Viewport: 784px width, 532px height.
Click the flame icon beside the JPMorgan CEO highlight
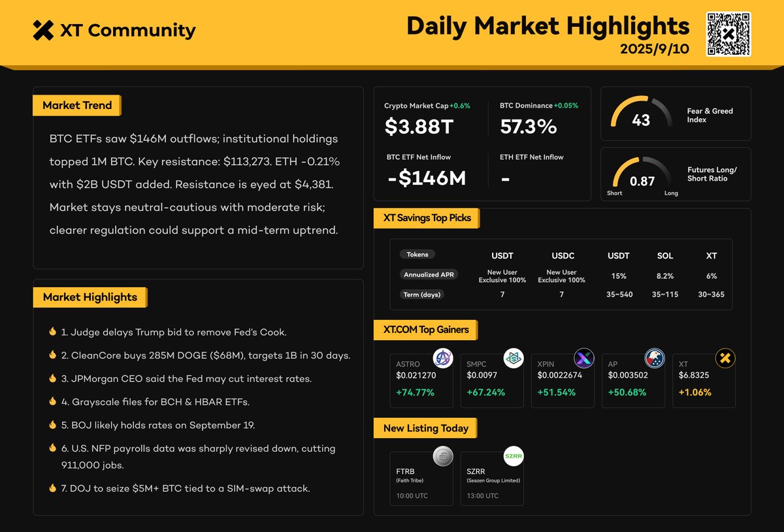(x=52, y=379)
